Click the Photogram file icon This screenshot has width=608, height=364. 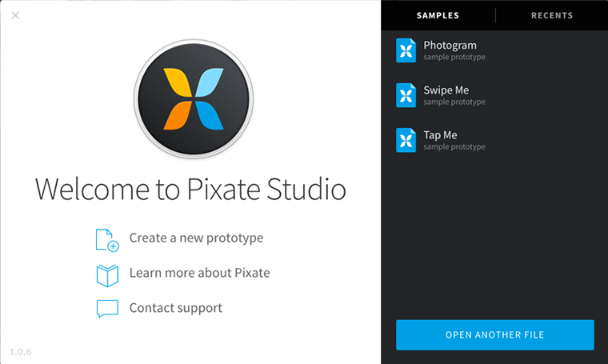[x=406, y=50]
